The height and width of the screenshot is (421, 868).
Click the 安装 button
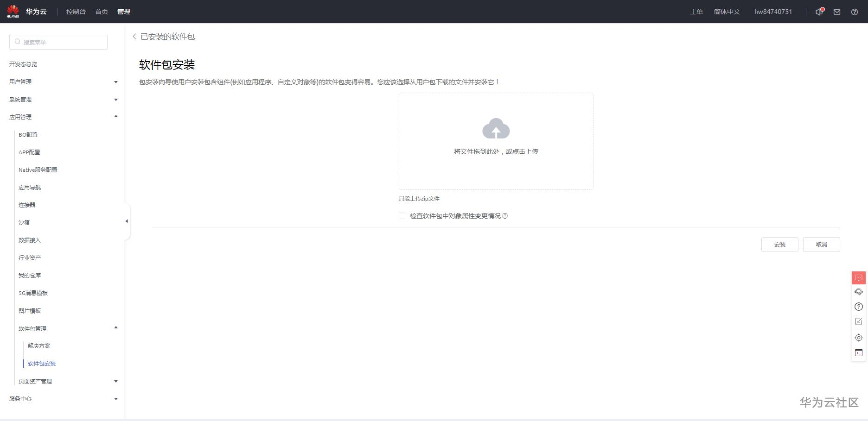780,245
